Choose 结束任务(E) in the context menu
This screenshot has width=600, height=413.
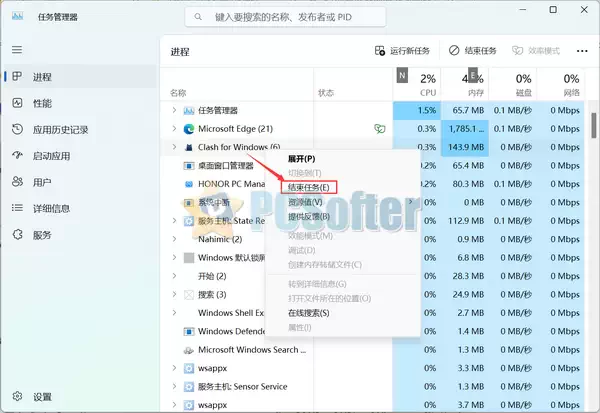[308, 188]
